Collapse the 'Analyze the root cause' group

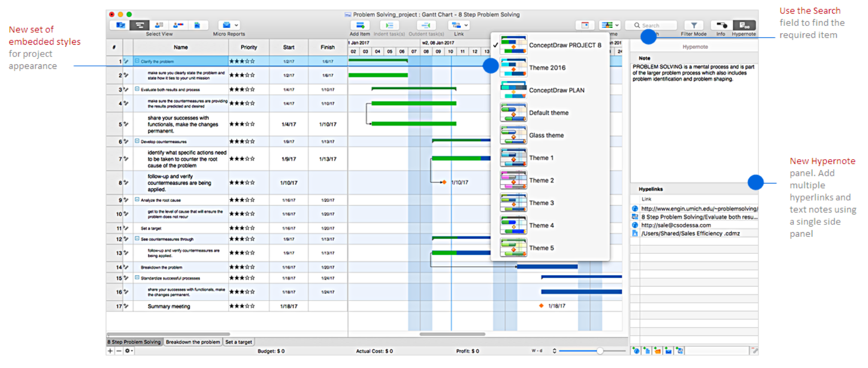(137, 200)
